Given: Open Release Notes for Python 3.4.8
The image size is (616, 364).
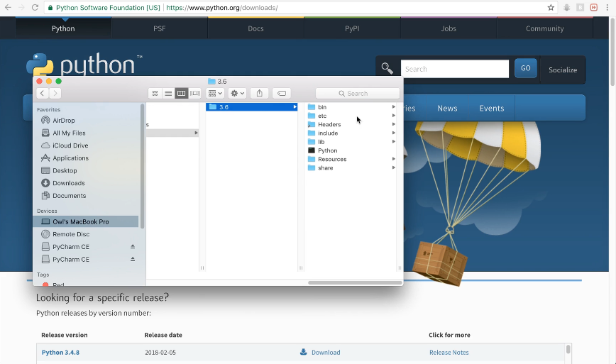Looking at the screenshot, I should click(x=449, y=352).
